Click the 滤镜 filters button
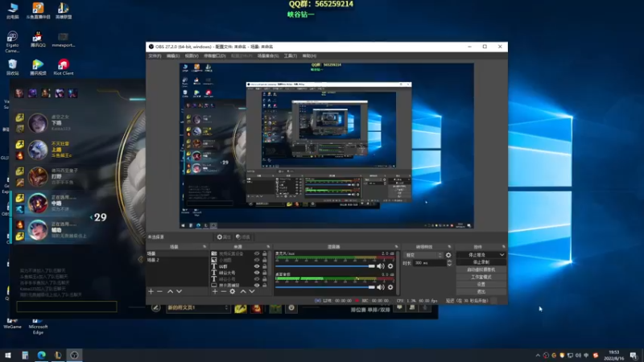This screenshot has height=362, width=644. click(243, 237)
